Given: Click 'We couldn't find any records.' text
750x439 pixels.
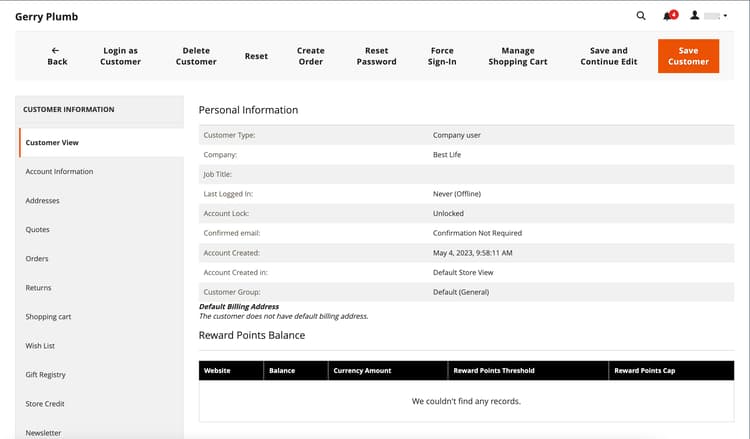Looking at the screenshot, I should tap(466, 401).
